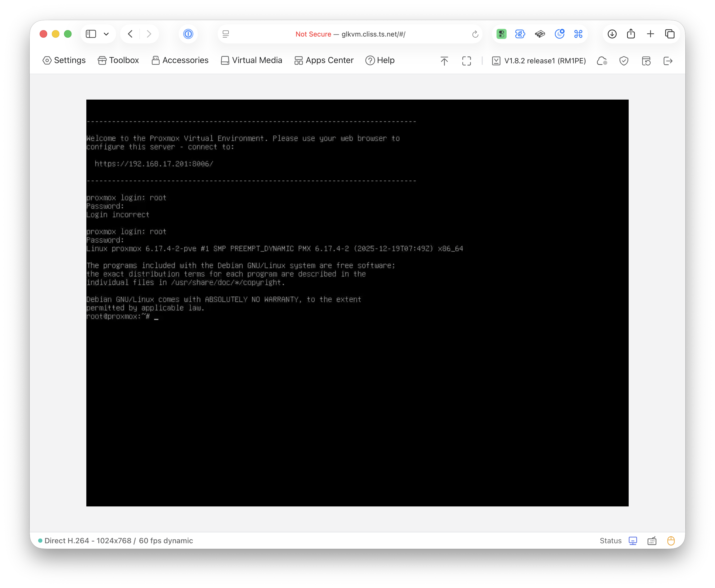Viewport: 715px width, 588px height.
Task: Expand the Safari sidebar dropdown chevron
Action: pos(106,34)
